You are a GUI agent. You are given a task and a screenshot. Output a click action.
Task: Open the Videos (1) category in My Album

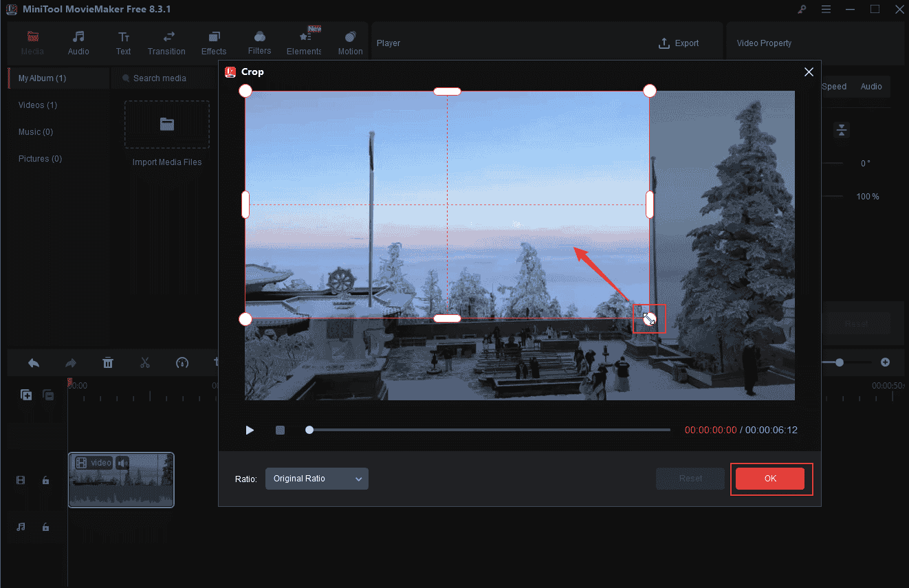point(37,105)
